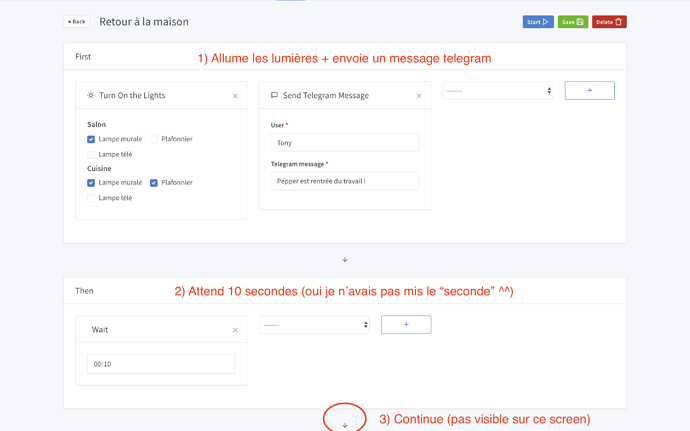Remove the Turn On the Lights action
The height and width of the screenshot is (431, 690).
235,96
